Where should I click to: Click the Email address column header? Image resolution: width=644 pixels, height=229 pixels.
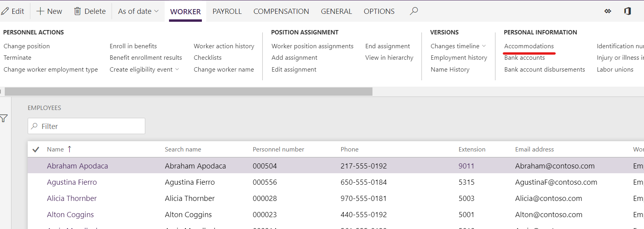[534, 149]
